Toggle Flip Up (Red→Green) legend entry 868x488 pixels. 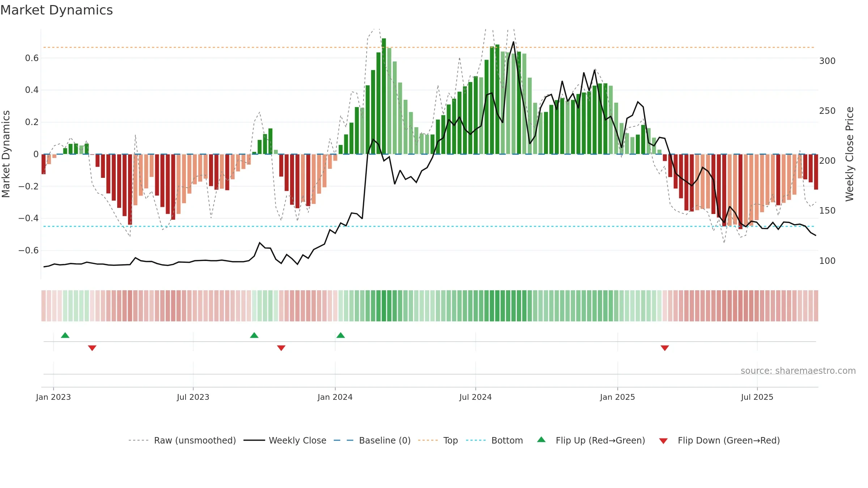(x=591, y=440)
